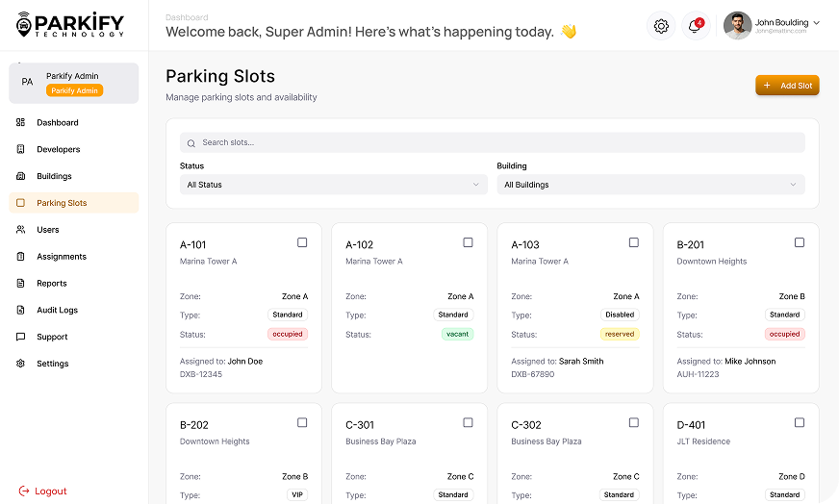Screen dimensions: 839x504
Task: Click the Dashboard grid icon in sidebar
Action: click(20, 123)
